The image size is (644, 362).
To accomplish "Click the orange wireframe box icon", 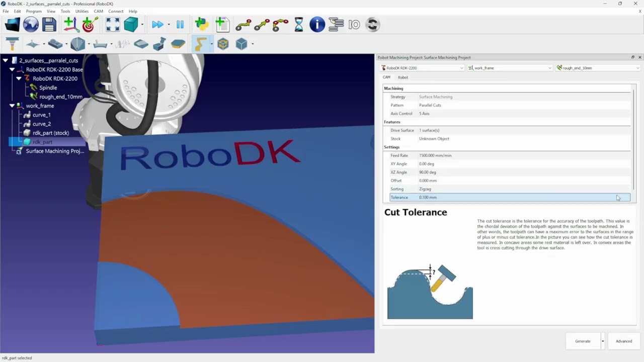I will point(223,44).
